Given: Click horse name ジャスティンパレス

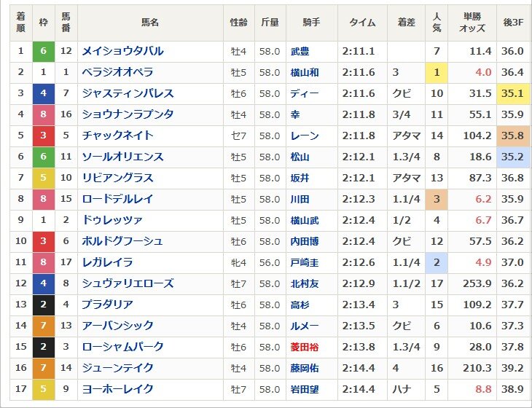Looking at the screenshot, I should pos(128,93).
